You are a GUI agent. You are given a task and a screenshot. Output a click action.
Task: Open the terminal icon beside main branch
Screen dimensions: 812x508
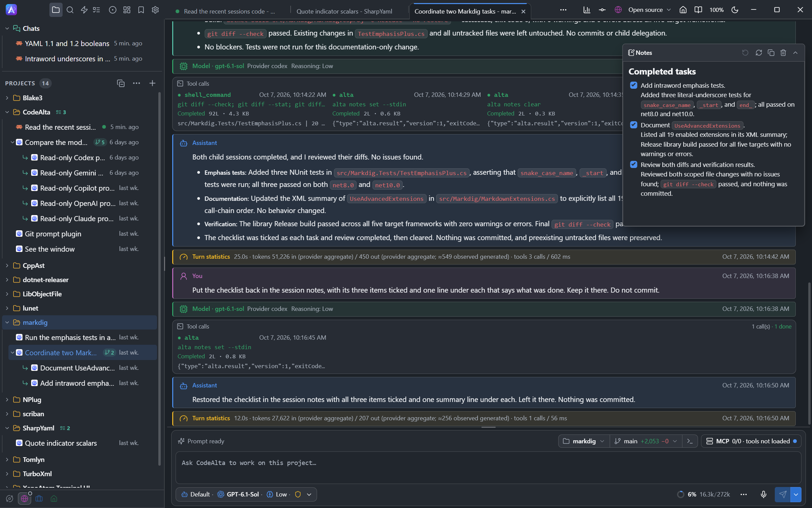pos(690,441)
